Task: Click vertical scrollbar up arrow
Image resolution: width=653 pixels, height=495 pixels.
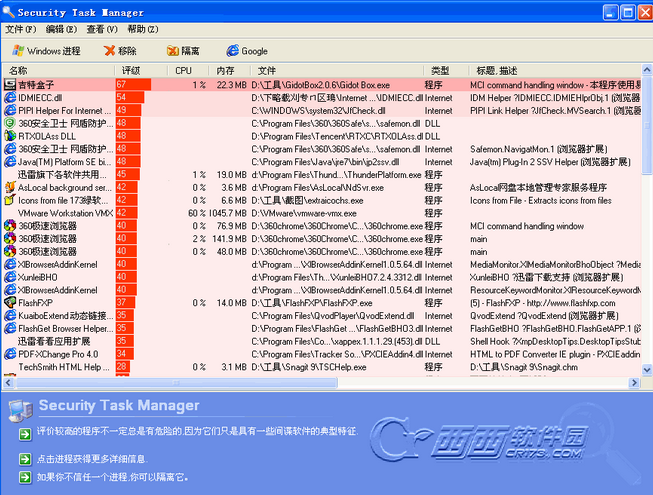Action: coord(647,70)
